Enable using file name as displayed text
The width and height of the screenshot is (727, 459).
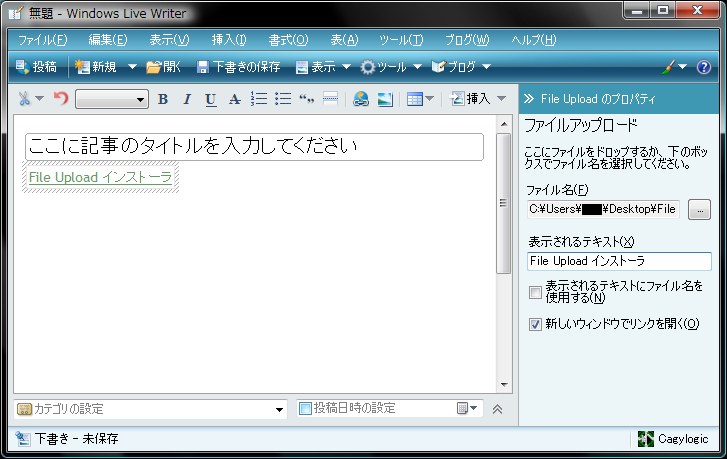(536, 292)
